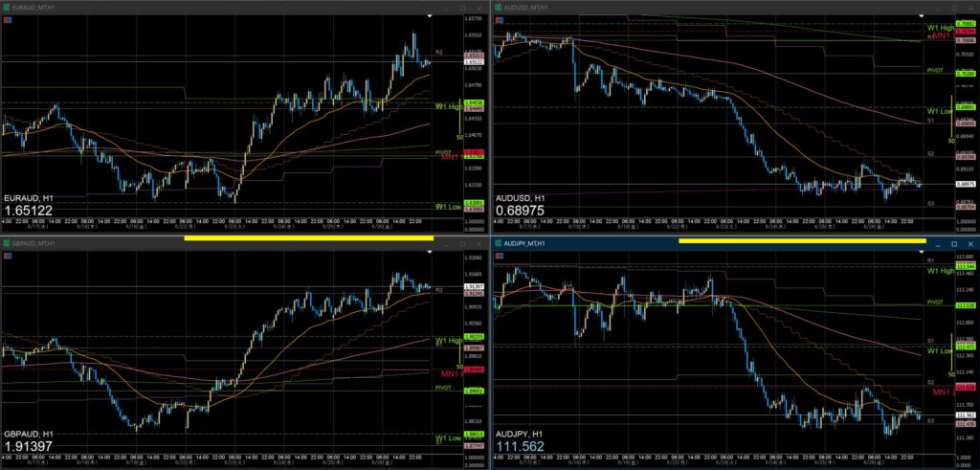The height and width of the screenshot is (470, 980).
Task: Click the yellow bar in AUDJPY title bar
Action: pos(802,240)
